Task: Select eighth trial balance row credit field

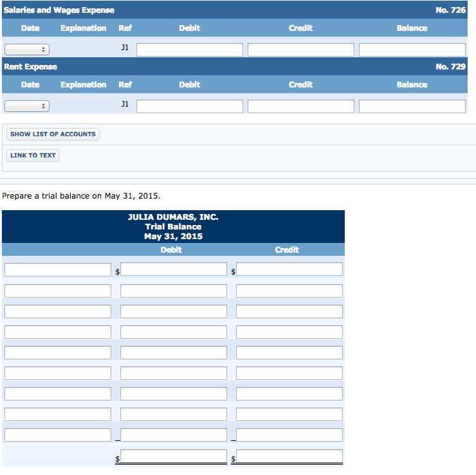Action: (x=289, y=415)
